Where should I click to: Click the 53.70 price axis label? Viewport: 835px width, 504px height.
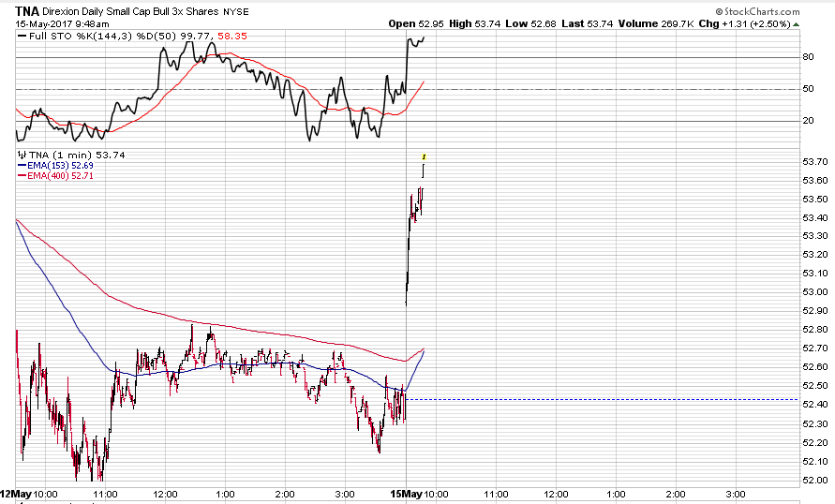[x=814, y=162]
